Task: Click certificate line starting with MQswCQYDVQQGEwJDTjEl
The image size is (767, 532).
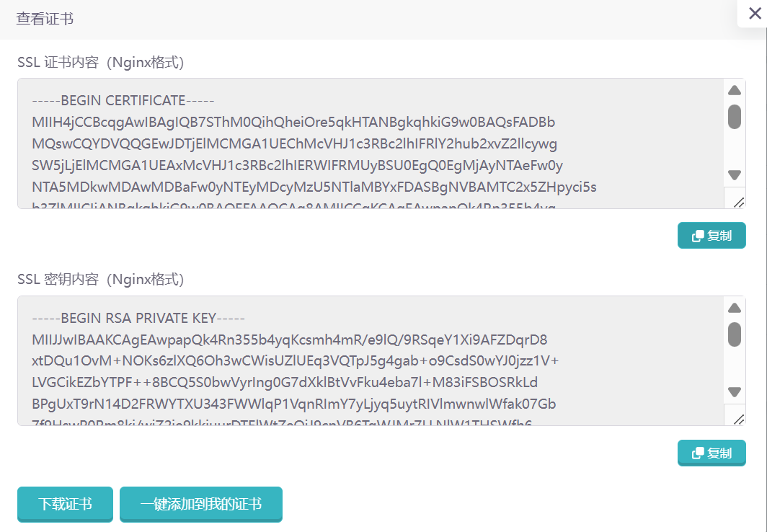Action: [x=294, y=143]
